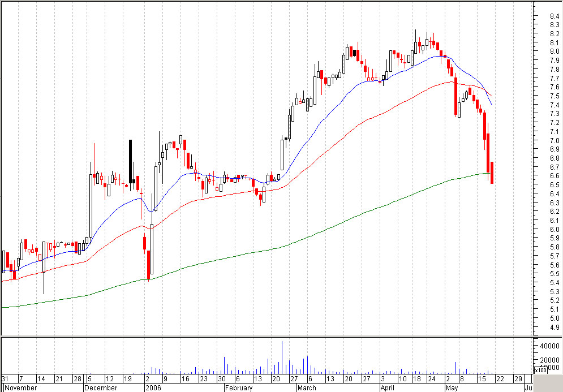The width and height of the screenshot is (563, 392).
Task: Click the tall black candlestick in late December
Action: pyautogui.click(x=130, y=162)
